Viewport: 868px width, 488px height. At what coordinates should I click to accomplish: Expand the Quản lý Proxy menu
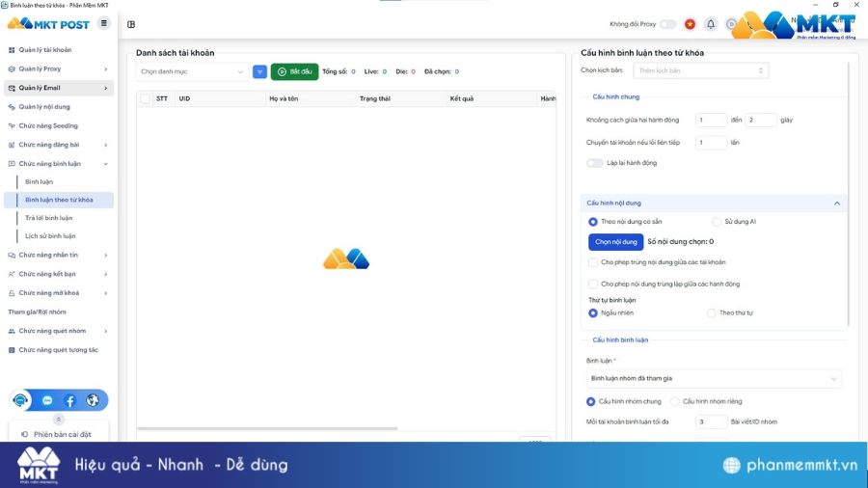point(58,68)
